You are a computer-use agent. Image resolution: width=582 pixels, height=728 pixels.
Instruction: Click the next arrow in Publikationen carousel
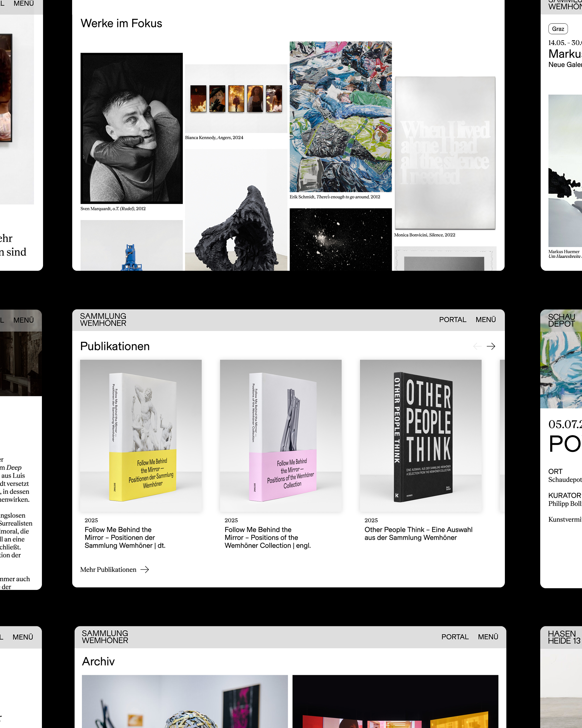tap(491, 346)
